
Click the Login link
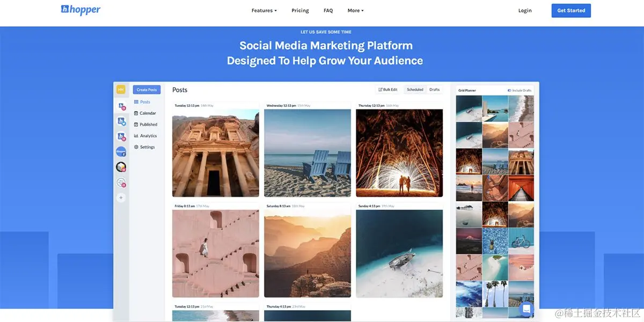(525, 10)
